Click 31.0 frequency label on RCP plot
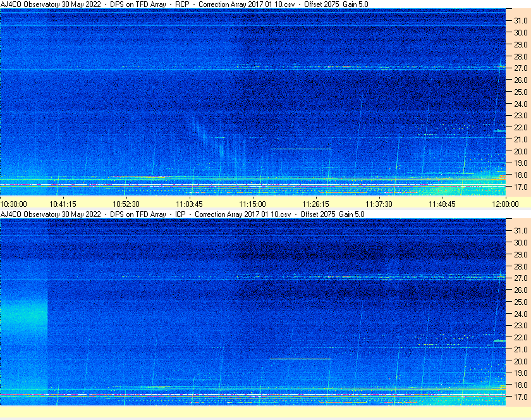This screenshot has width=531, height=420. click(521, 21)
